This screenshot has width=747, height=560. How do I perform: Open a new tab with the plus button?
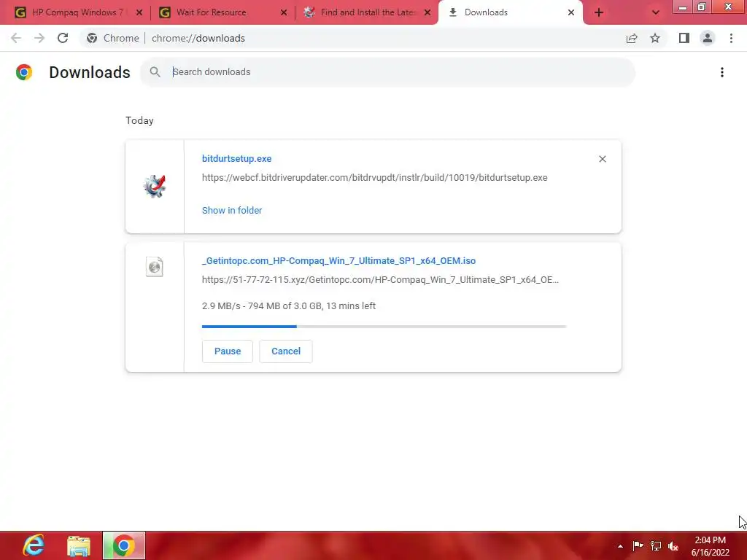599,12
